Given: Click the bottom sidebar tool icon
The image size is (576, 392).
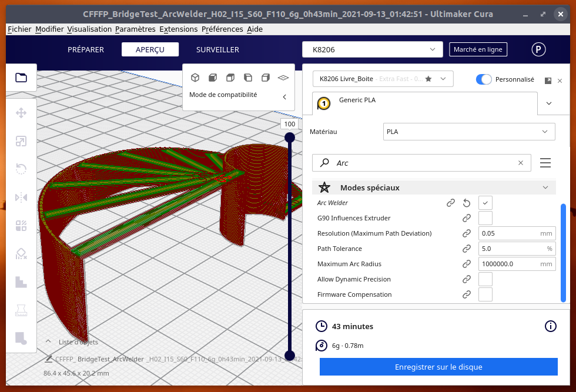Looking at the screenshot, I should pos(21,339).
